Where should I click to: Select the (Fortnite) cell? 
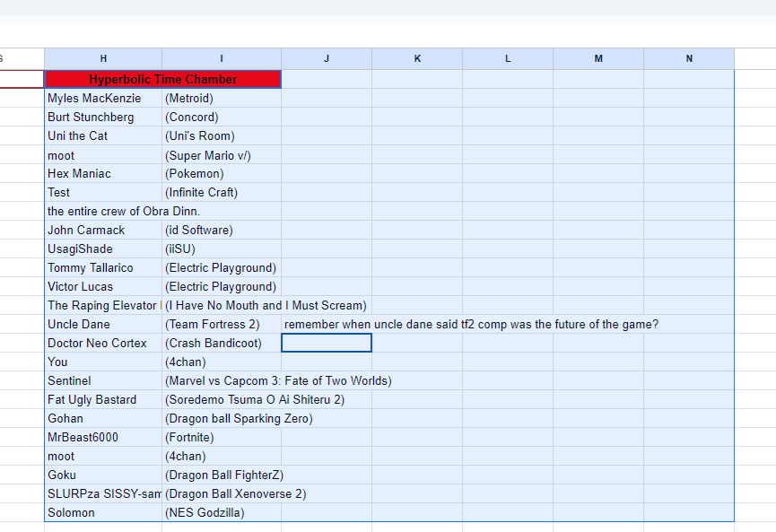tap(222, 437)
